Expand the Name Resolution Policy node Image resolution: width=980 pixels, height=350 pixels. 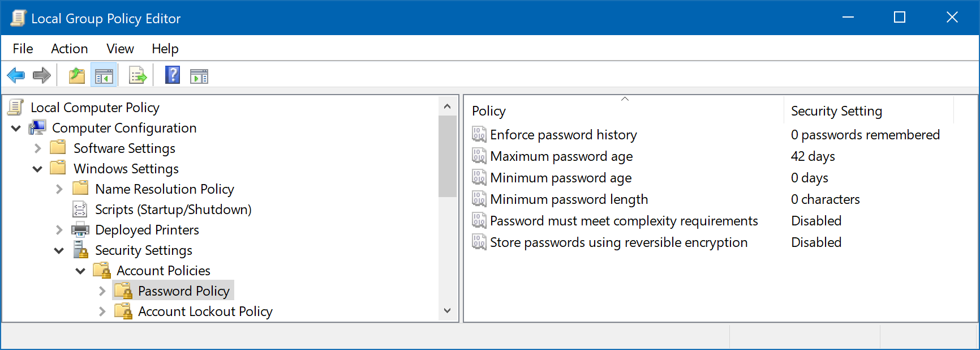click(x=59, y=189)
